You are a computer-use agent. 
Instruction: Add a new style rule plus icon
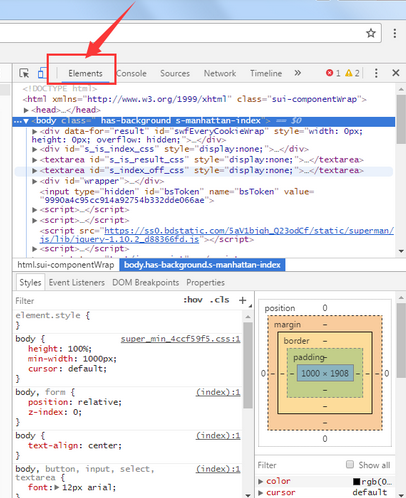click(x=243, y=300)
